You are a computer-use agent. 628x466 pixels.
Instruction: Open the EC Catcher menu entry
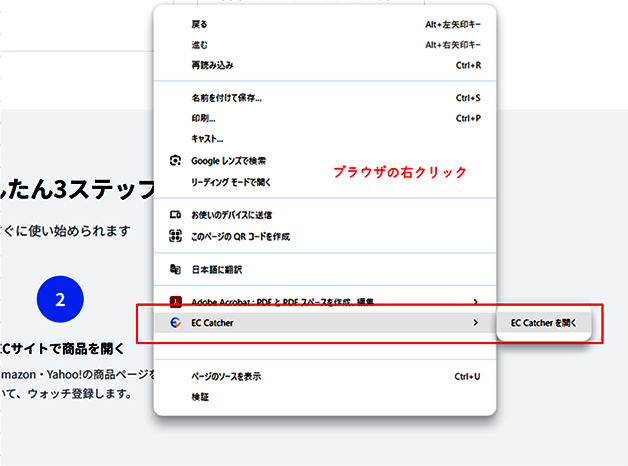(x=325, y=323)
